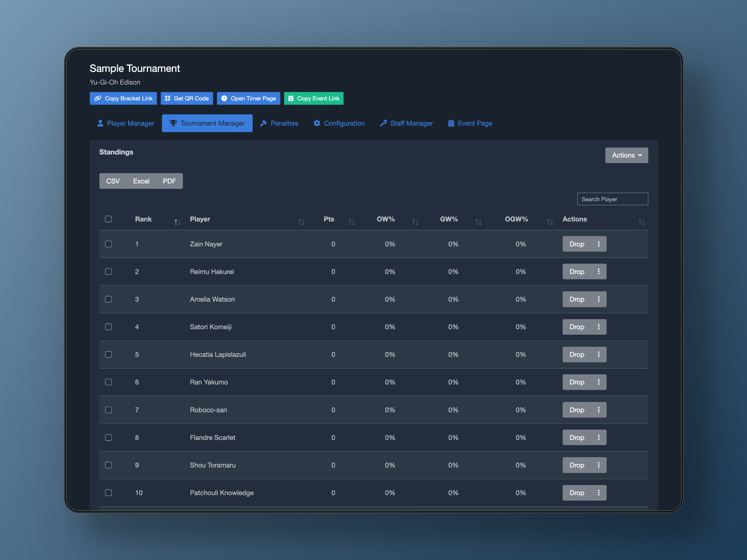Viewport: 747px width, 560px height.
Task: Open three-dot menu for Zain Nayer
Action: pos(599,244)
